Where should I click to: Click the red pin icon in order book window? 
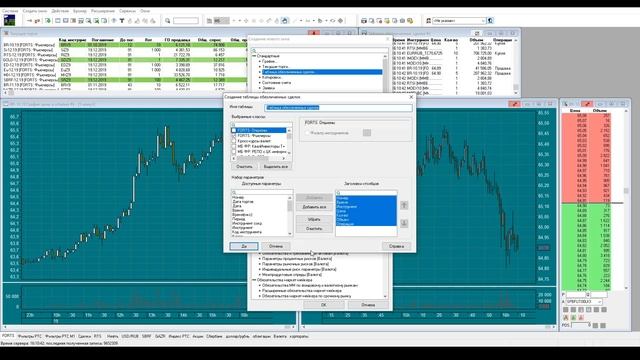pyautogui.click(x=587, y=104)
